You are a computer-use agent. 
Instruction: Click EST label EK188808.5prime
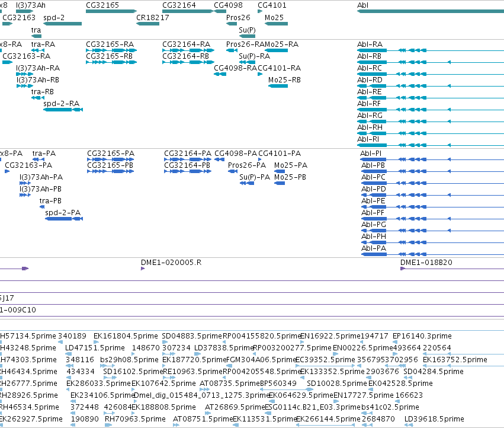click(x=163, y=407)
